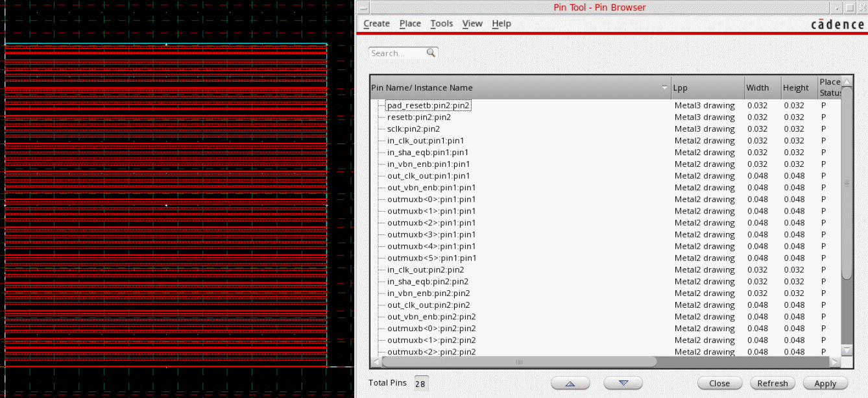Click the vertical scrollbar down arrow

click(x=847, y=351)
